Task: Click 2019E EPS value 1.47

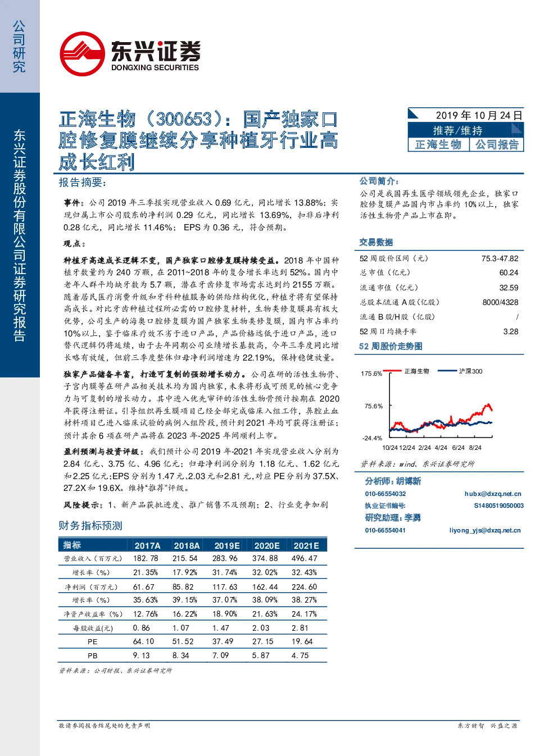Action: pyautogui.click(x=221, y=628)
